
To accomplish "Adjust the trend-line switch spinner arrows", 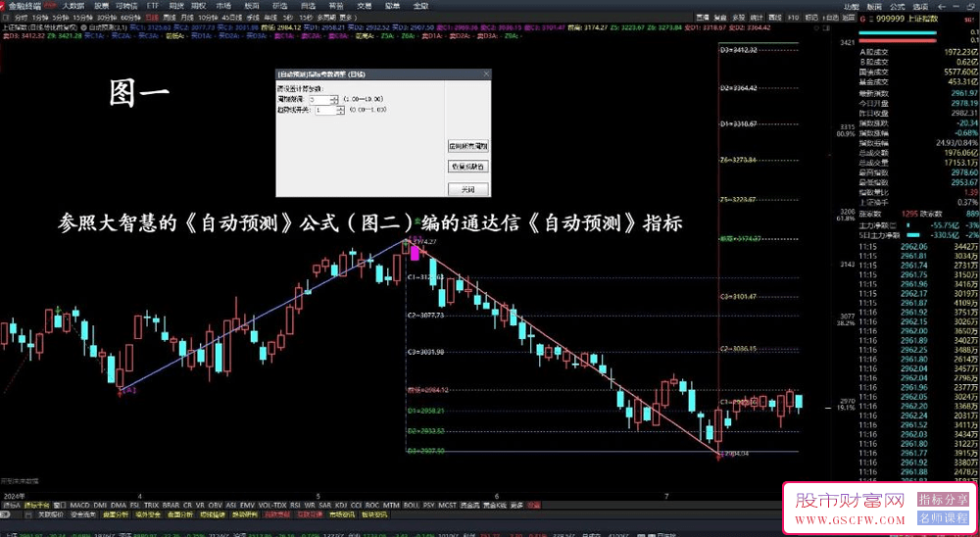I will (341, 110).
